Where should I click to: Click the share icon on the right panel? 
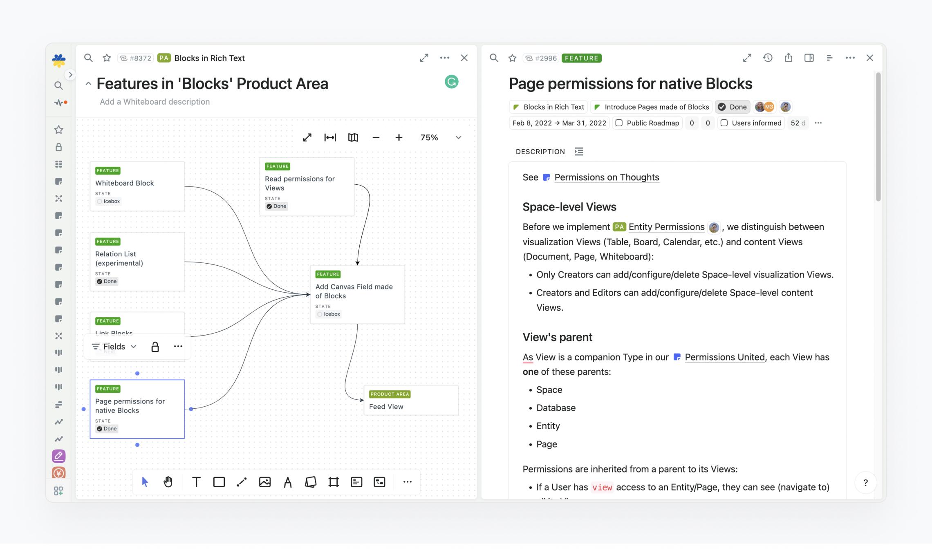pos(789,58)
